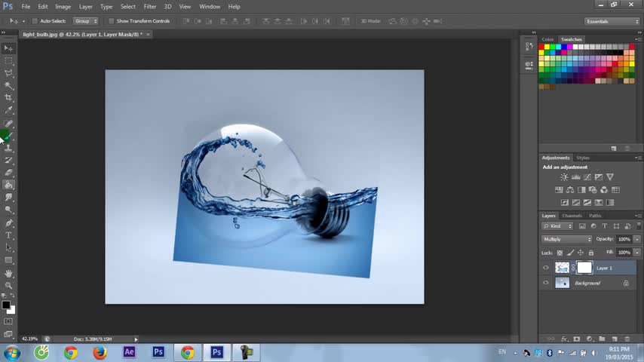Switch to the Styles panel tab
Image resolution: width=644 pixels, height=362 pixels.
click(x=583, y=158)
